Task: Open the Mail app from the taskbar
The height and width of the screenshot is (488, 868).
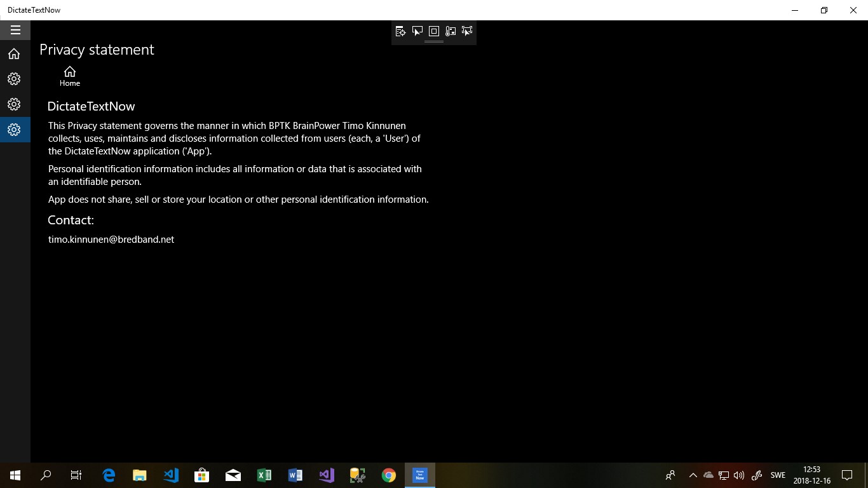Action: pos(233,475)
